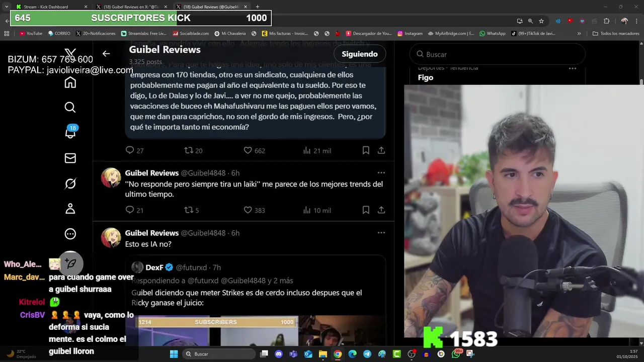Open the Instagram bookmark
Screen dimensions: 644x362
coord(410,34)
